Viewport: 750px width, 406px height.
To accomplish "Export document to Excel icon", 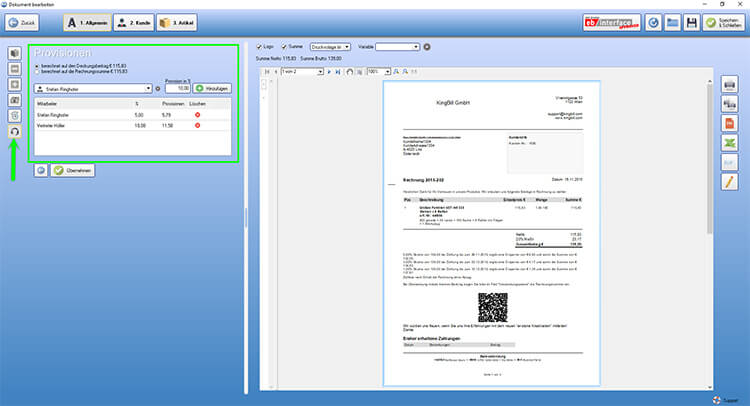I will tap(729, 143).
